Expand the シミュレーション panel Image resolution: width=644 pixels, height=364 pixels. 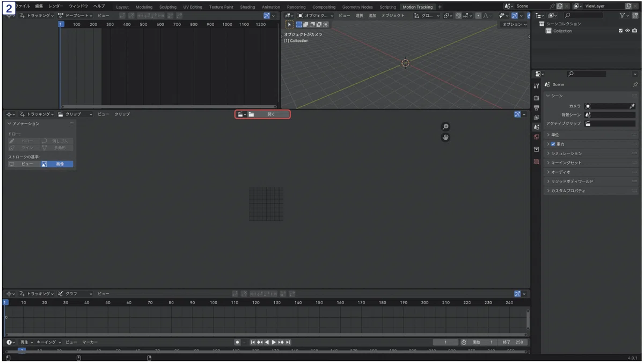point(591,154)
